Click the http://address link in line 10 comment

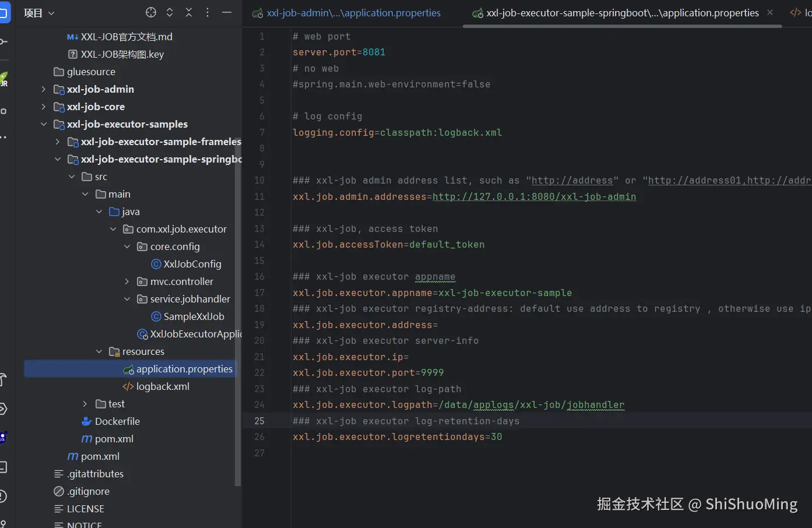572,181
